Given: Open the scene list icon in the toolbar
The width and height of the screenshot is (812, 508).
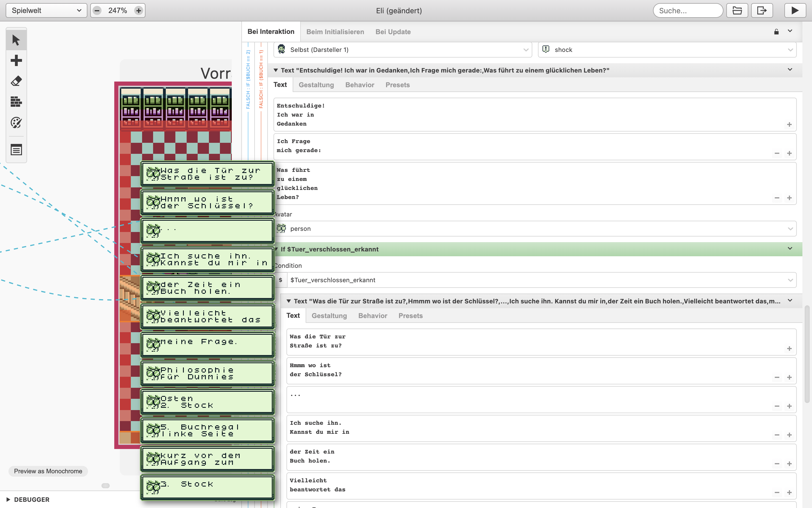Looking at the screenshot, I should 16,150.
